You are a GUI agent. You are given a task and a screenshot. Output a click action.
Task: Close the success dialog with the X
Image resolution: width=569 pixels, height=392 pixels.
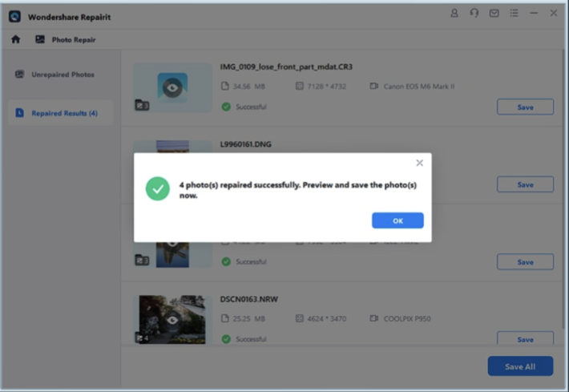(x=419, y=163)
